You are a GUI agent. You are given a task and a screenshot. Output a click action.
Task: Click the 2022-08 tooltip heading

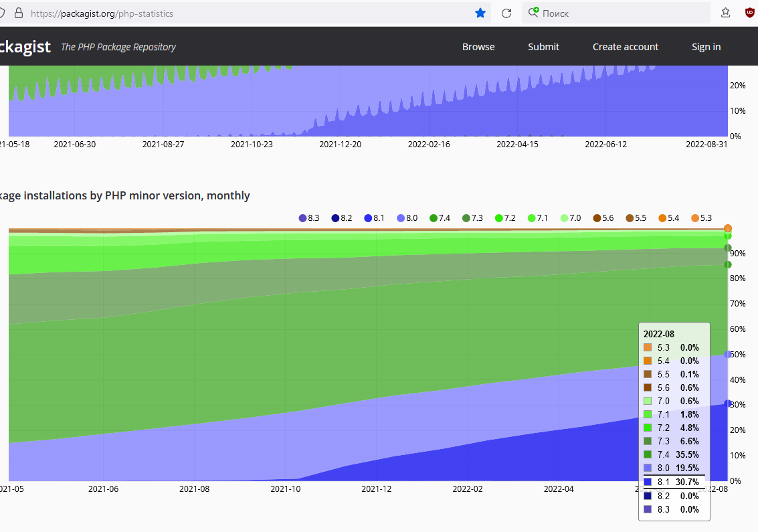click(x=658, y=334)
